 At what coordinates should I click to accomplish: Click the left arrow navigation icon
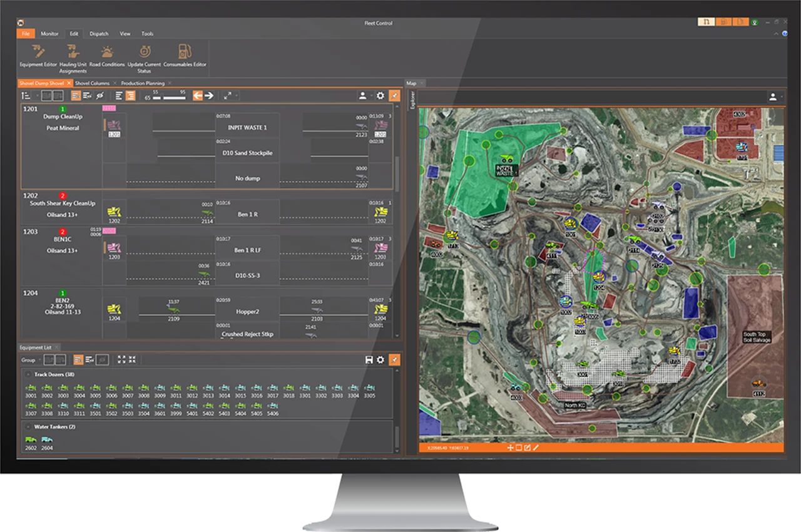[198, 96]
